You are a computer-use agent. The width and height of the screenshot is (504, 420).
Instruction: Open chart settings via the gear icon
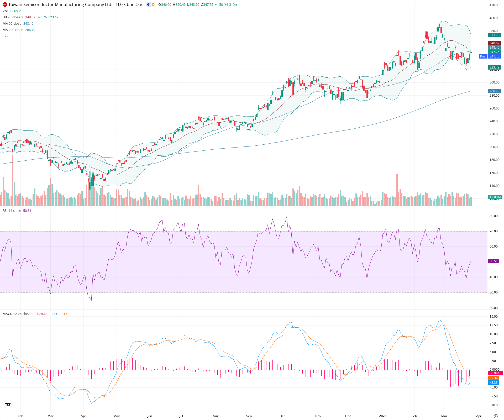(496, 416)
